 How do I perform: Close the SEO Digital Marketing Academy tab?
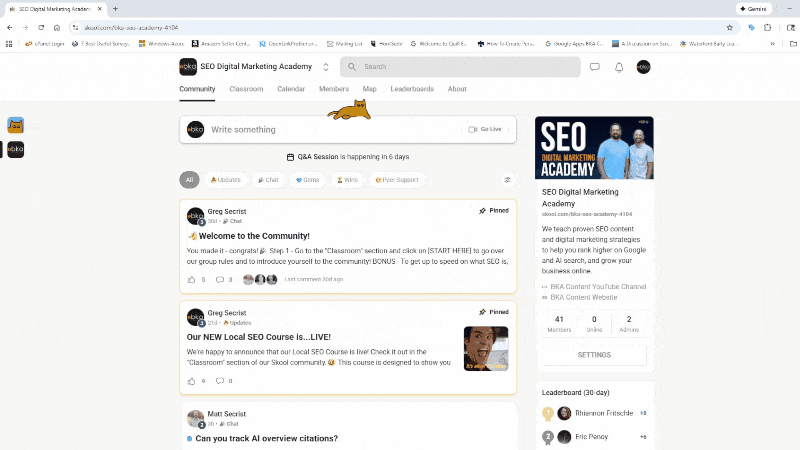point(99,9)
